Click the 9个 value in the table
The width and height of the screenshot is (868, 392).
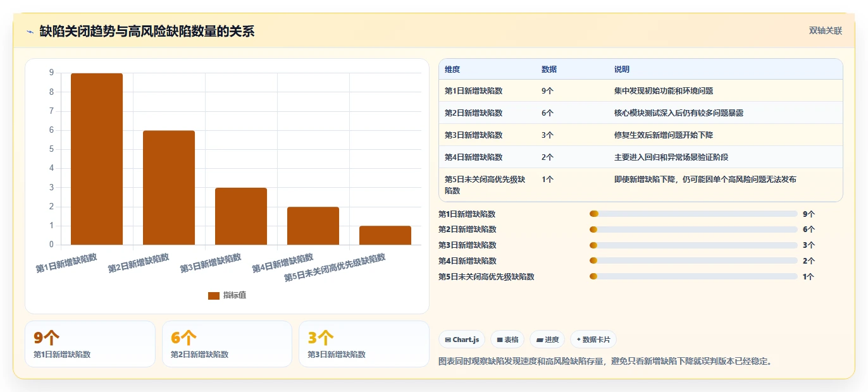tap(548, 91)
